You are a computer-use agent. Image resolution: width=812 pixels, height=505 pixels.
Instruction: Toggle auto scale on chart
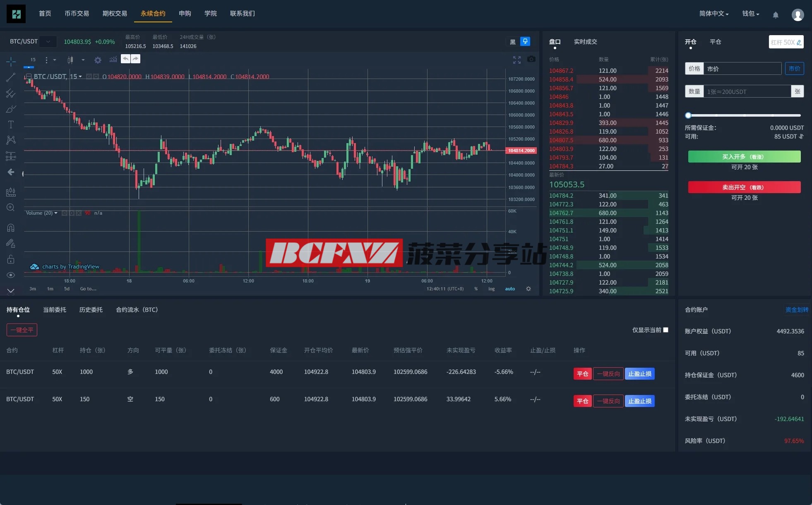point(510,289)
